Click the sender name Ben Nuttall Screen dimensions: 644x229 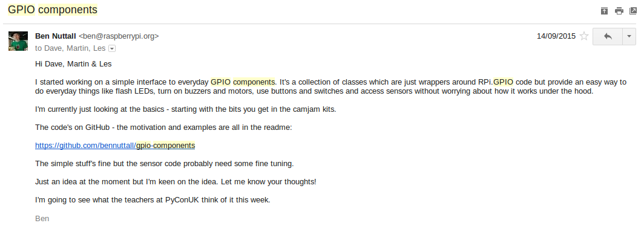(x=56, y=36)
